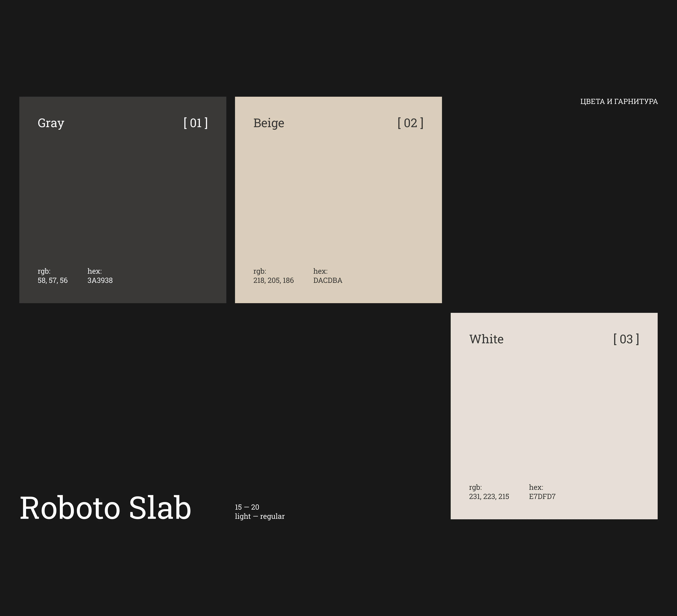Click the [ 03 ] index label

(x=626, y=339)
